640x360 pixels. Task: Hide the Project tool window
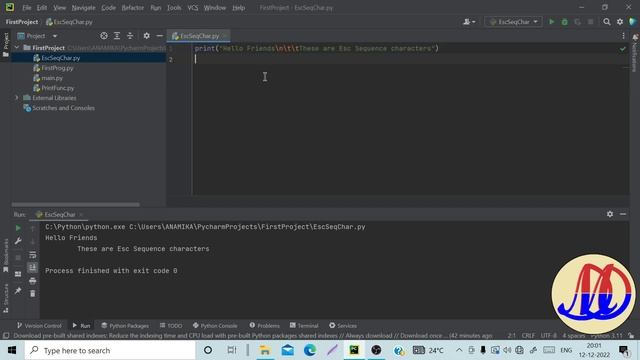coord(160,36)
